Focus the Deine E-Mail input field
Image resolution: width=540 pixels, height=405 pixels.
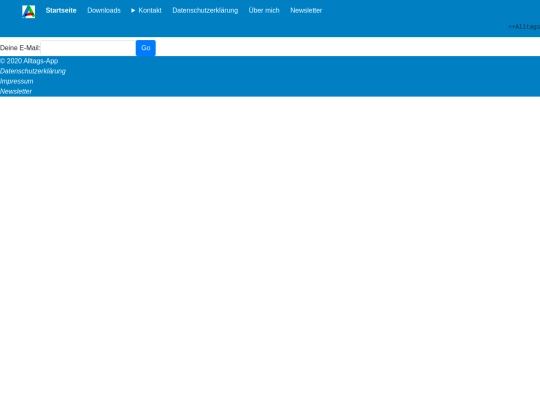pyautogui.click(x=88, y=48)
